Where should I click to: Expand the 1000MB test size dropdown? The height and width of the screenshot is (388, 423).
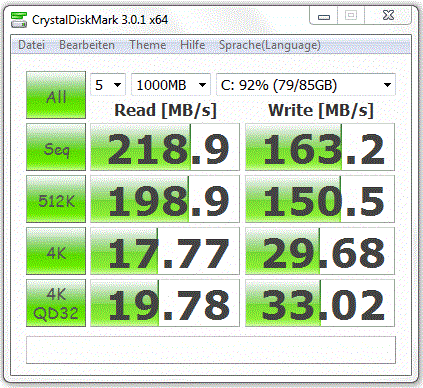coord(171,85)
